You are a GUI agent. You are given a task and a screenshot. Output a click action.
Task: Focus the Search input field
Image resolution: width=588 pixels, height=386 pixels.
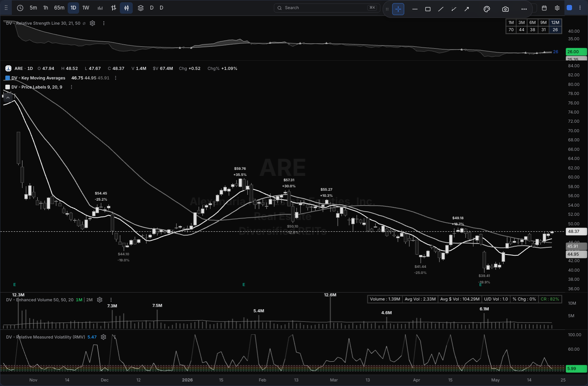point(327,8)
